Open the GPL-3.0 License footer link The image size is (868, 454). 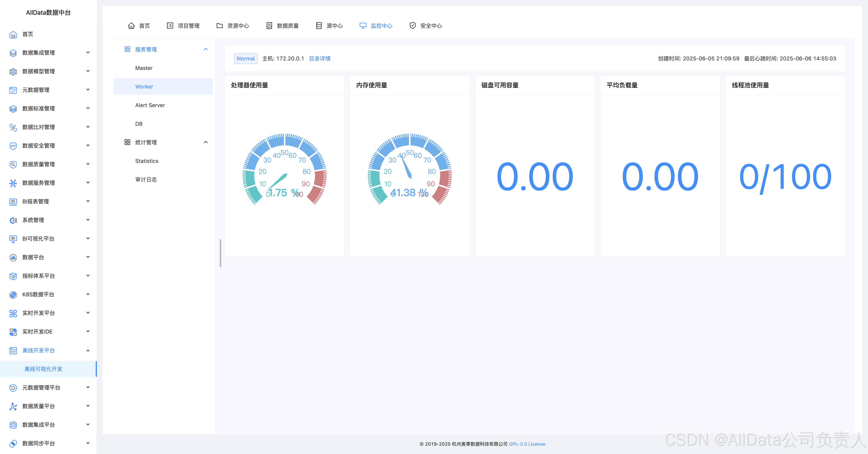click(527, 444)
